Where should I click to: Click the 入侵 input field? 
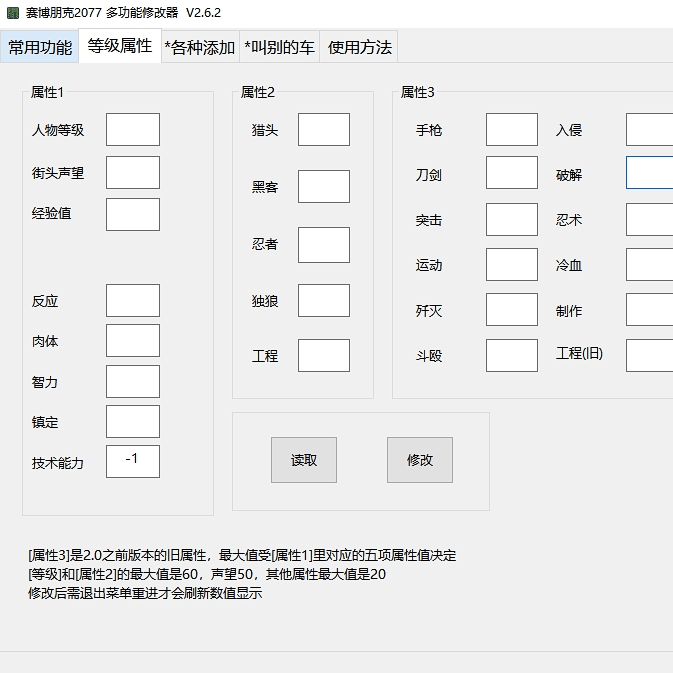(x=650, y=130)
